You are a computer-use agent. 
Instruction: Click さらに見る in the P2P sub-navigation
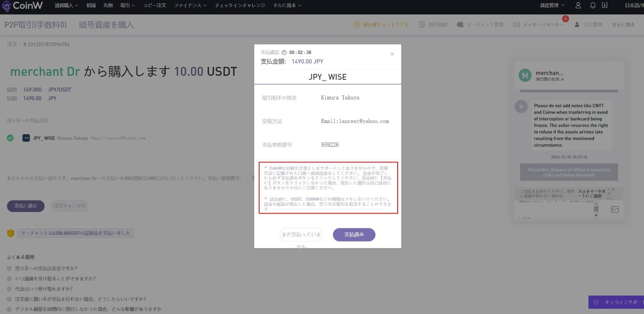[623, 25]
